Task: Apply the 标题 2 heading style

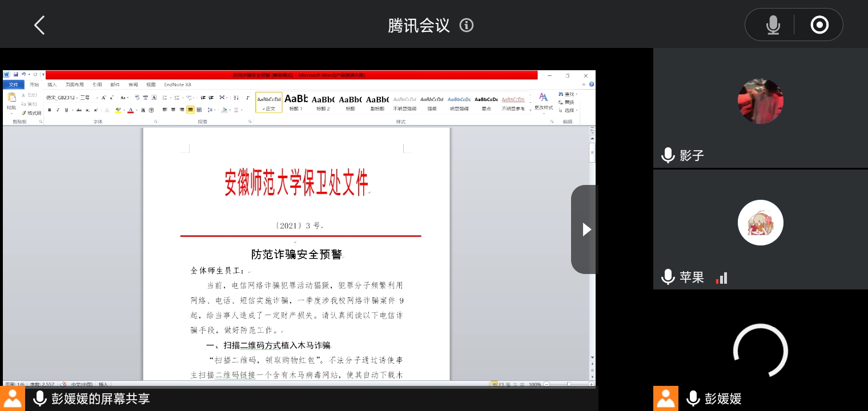Action: (323, 102)
